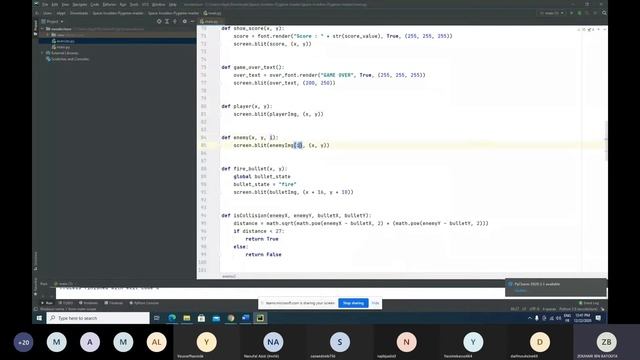
Task: Select the main.py editor tab
Action: (210, 21)
